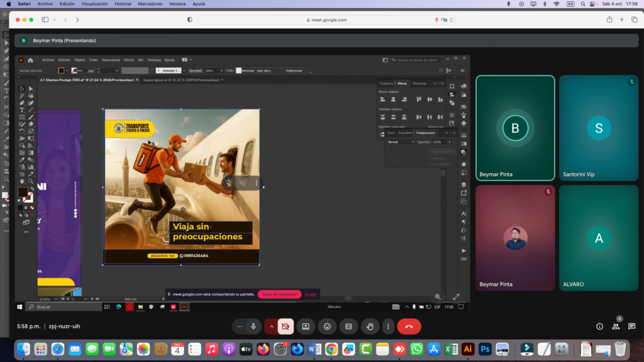Open the Meet chat panel icon
The width and height of the screenshot is (644, 362).
pos(631,326)
